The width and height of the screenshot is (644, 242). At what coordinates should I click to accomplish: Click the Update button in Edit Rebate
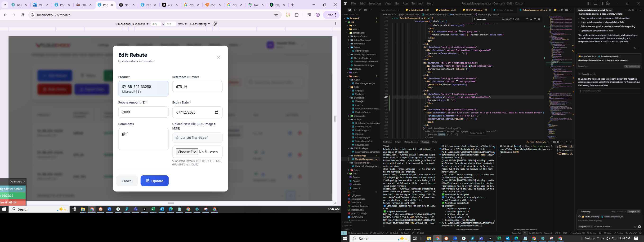[x=155, y=181]
